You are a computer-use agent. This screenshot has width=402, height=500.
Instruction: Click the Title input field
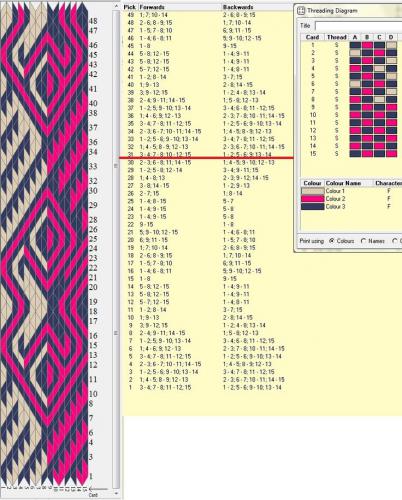(359, 26)
